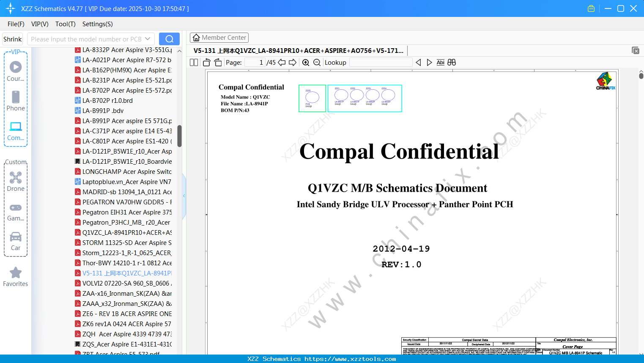The image size is (644, 363).
Task: Click the blue search button
Action: click(x=169, y=39)
